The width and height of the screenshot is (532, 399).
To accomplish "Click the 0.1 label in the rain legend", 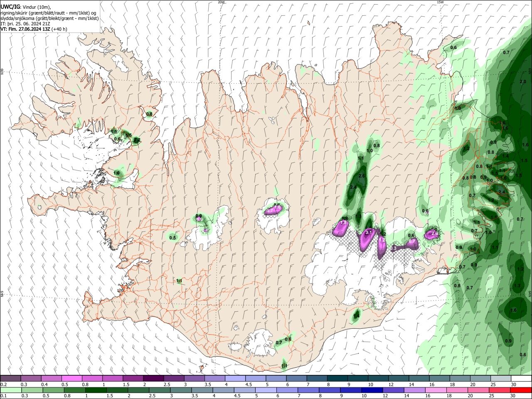I will point(4,396).
